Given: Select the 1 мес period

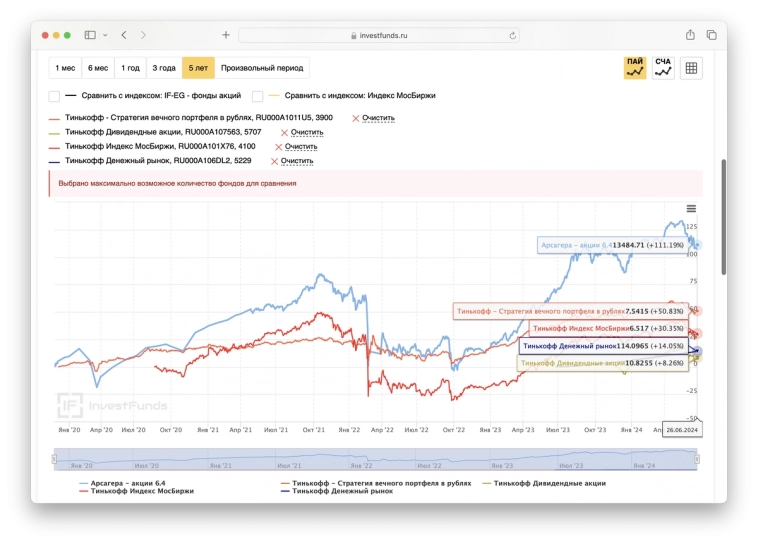Looking at the screenshot, I should tap(65, 68).
